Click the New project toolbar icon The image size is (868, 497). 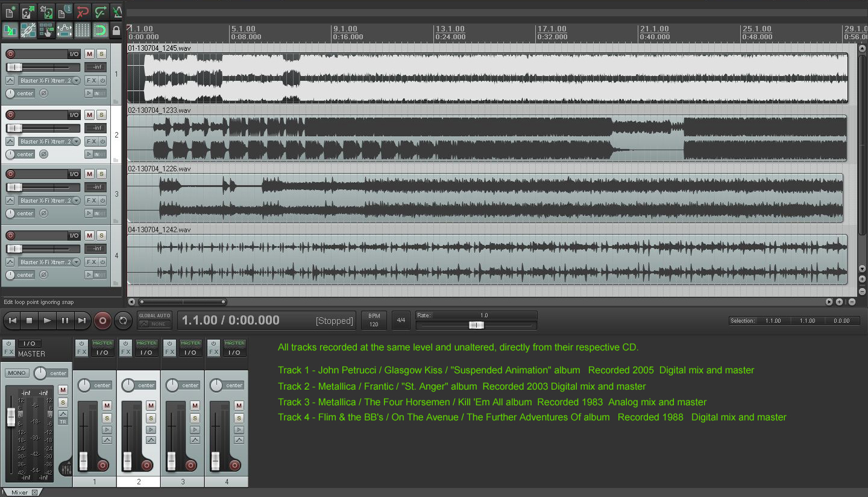[10, 11]
